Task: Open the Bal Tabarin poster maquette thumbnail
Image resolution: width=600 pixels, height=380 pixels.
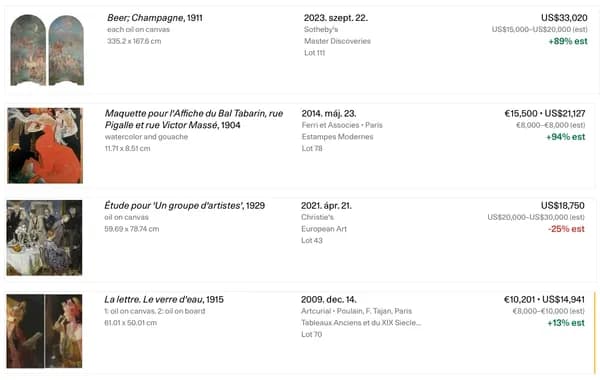Action: click(45, 145)
